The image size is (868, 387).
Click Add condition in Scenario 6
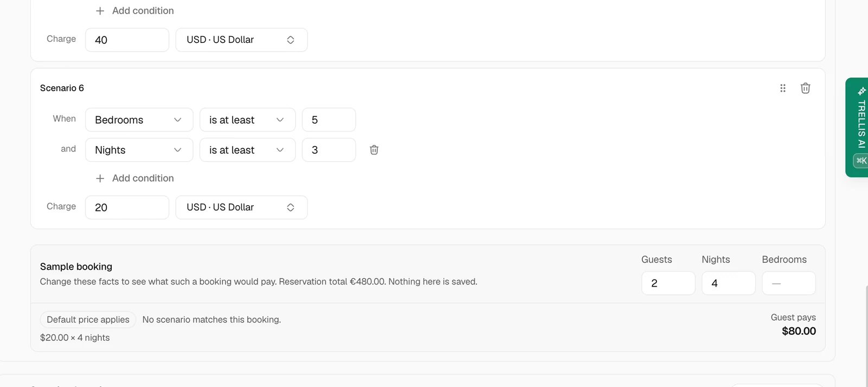tap(135, 178)
